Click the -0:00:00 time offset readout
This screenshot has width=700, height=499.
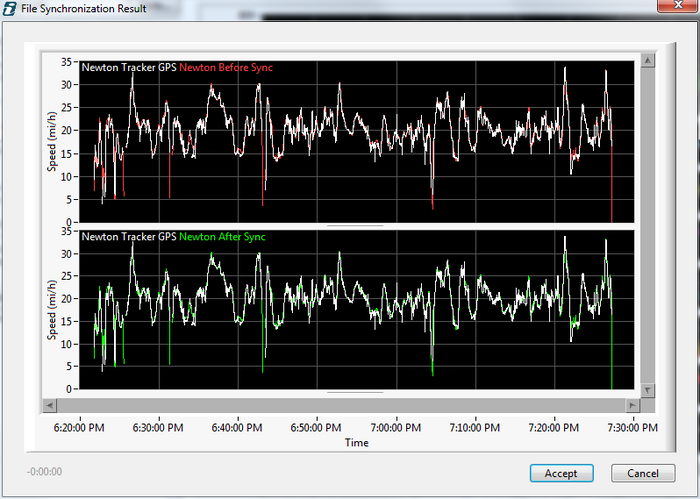tap(44, 471)
